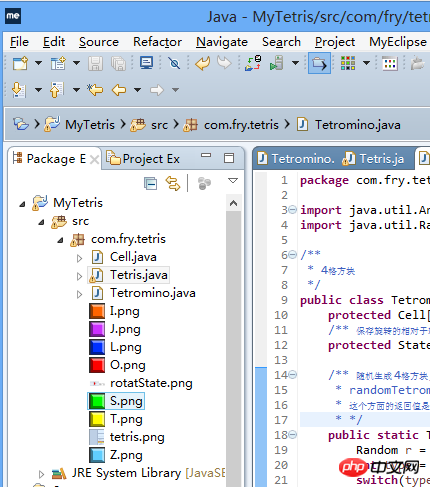Click the gray Redo arrow icon
The image size is (430, 487).
[224, 63]
